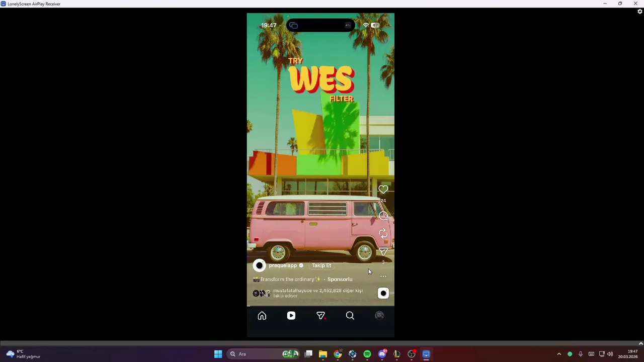Viewport: 644px width, 362px height.
Task: Tap the Sponsorlu label
Action: (x=340, y=279)
